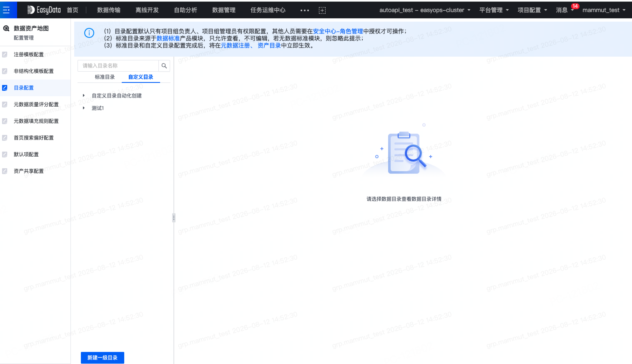Click the 资产共享配置 sidebar icon
Viewport: 632px width, 364px height.
coord(5,171)
